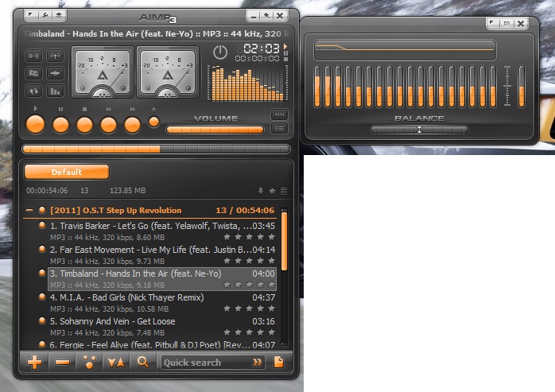555x392 pixels.
Task: Rate Sohanny And Vein track one star
Action: point(227,332)
